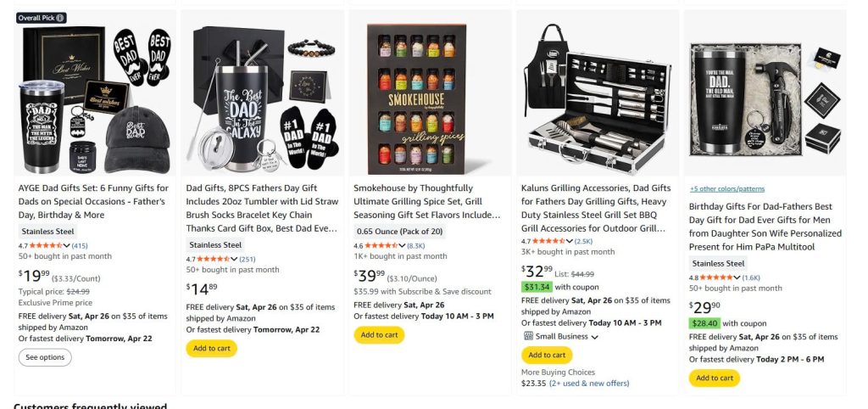Select the Stainless Steel option tag on the AYGE set

click(x=47, y=232)
